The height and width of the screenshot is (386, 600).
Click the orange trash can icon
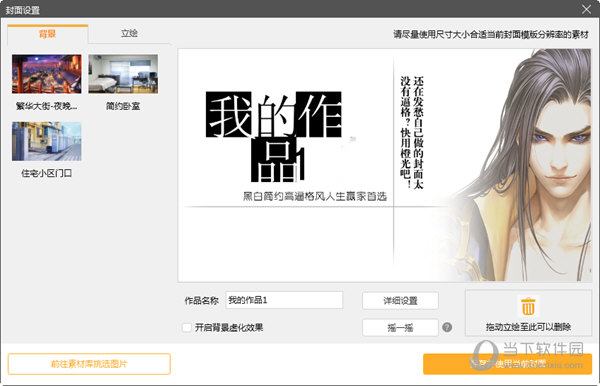coord(528,306)
